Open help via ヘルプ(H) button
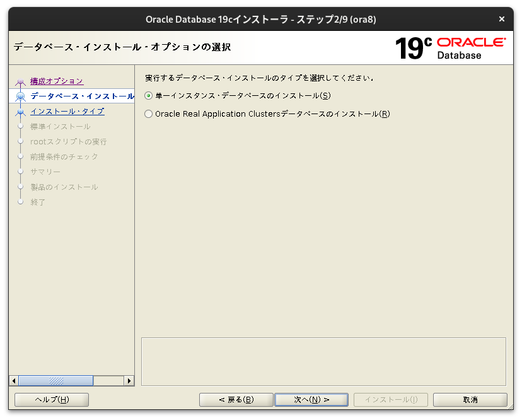Screen dimensions: 522x420 [x=51, y=399]
